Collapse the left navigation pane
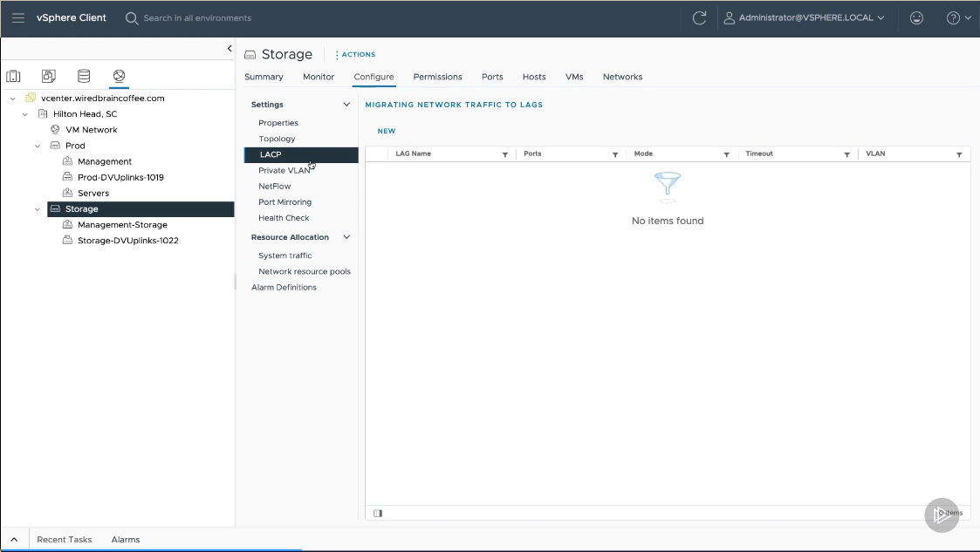 click(x=230, y=49)
